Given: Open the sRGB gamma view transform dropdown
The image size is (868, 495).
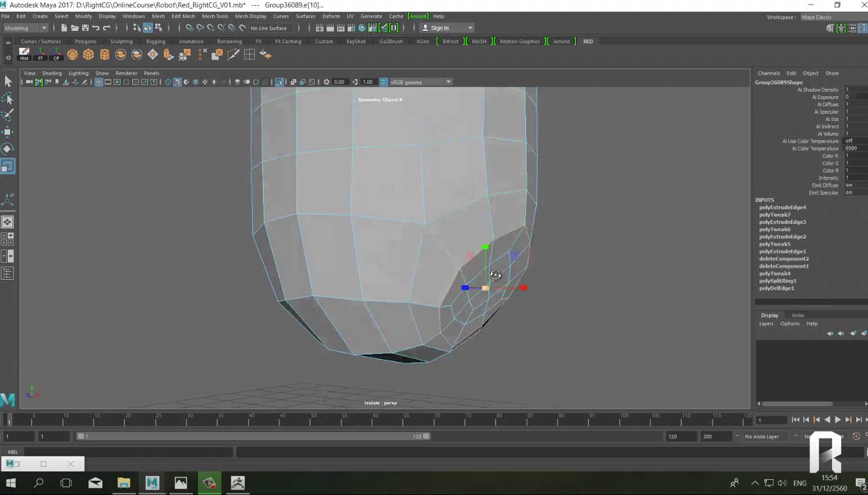Looking at the screenshot, I should pos(448,82).
